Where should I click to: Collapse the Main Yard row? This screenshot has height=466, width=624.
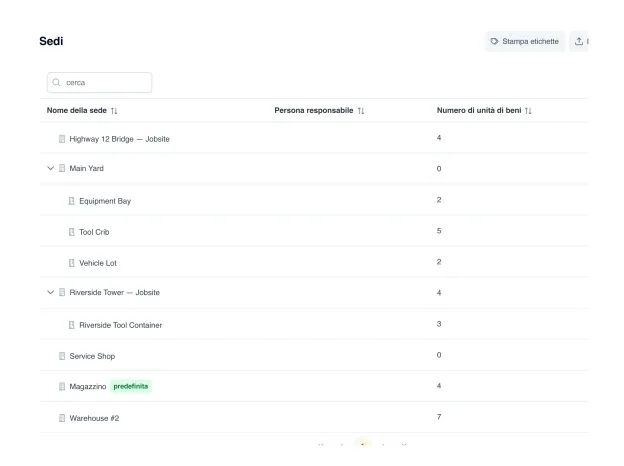click(51, 168)
